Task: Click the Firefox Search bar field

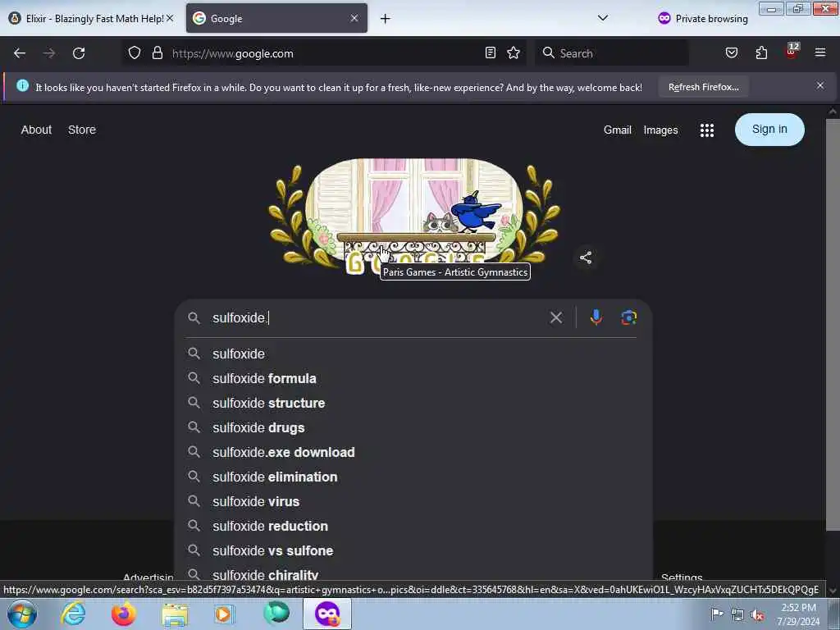Action: [612, 53]
